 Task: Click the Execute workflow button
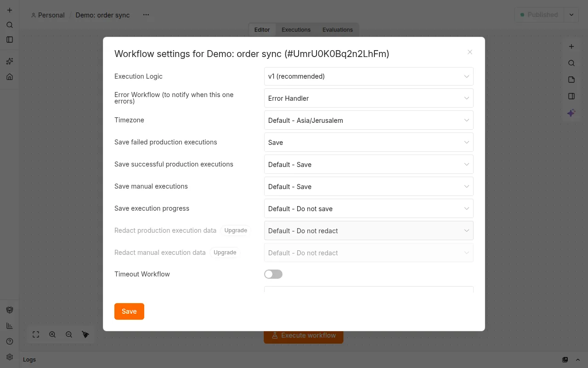tap(304, 335)
